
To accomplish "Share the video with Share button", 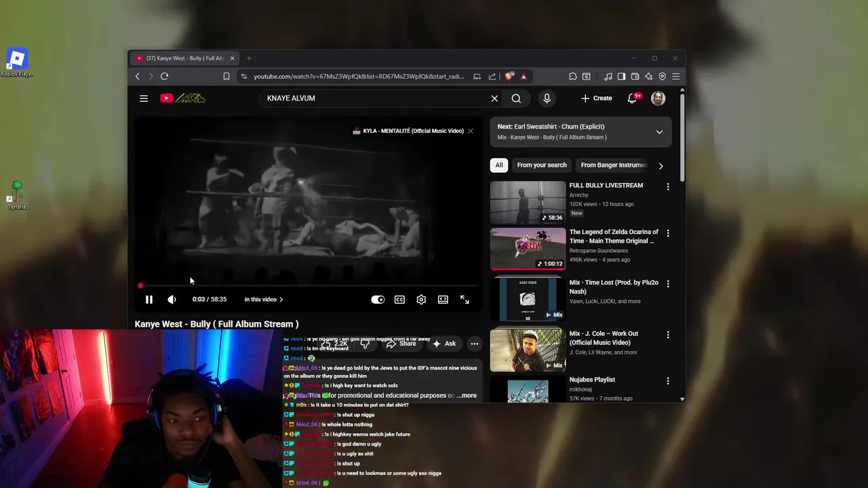I will (401, 344).
